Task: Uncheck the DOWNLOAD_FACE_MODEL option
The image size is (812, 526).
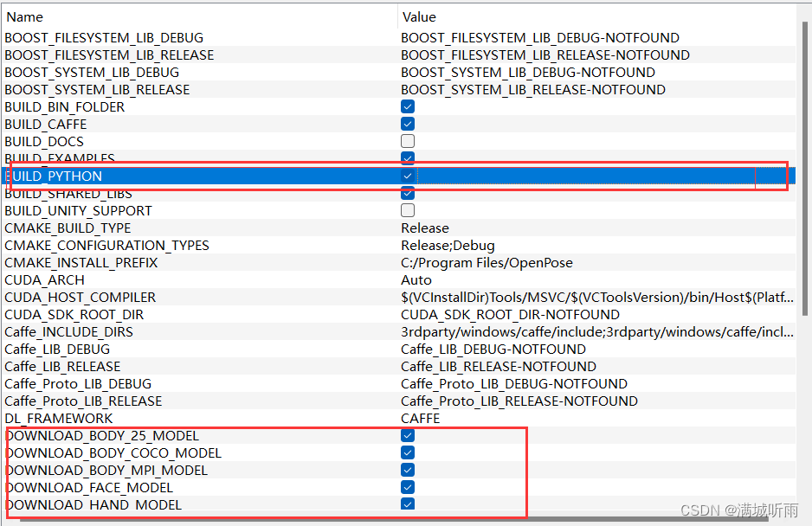Action: coord(407,486)
